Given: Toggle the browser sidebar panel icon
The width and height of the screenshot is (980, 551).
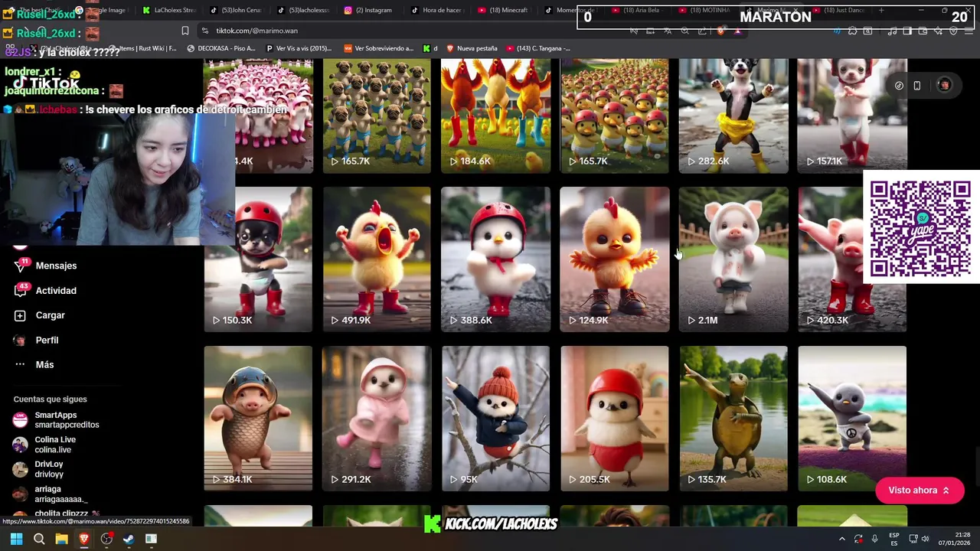Looking at the screenshot, I should coord(907,31).
